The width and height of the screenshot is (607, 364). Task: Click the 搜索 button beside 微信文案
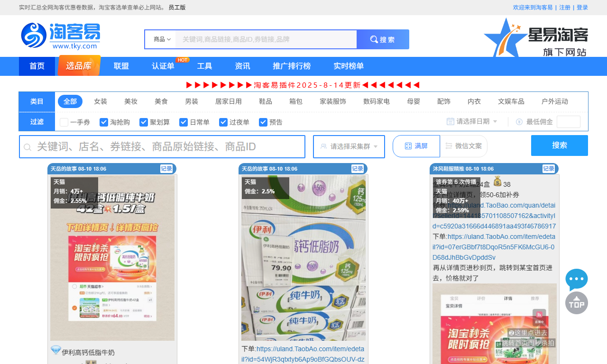click(x=560, y=146)
